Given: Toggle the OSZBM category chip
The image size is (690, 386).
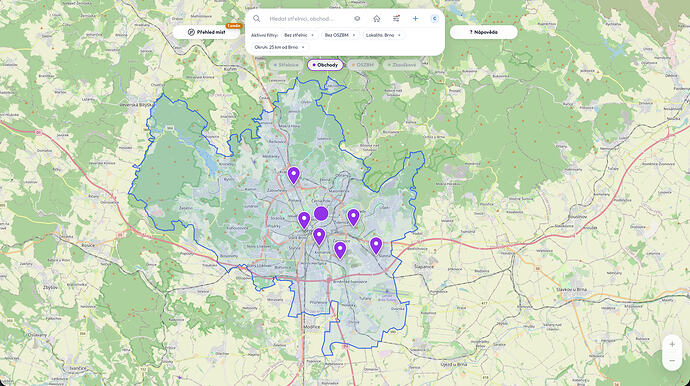Looking at the screenshot, I should pos(363,65).
